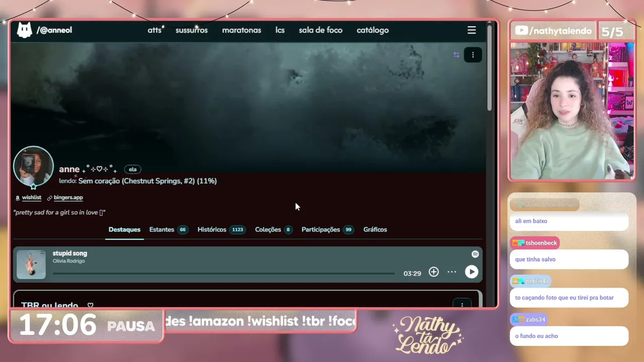Screen dimensions: 644x362
Task: Click the Olivia Rodrigo artist name
Action: tap(69, 261)
